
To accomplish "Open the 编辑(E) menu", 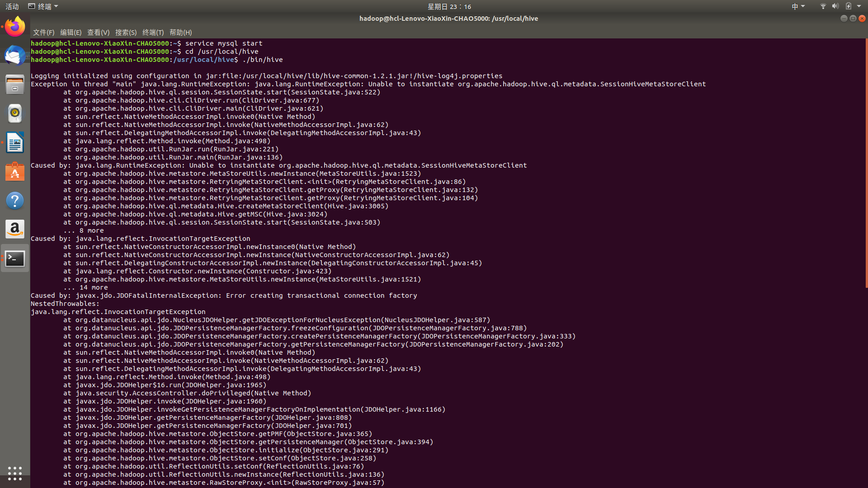I will click(71, 33).
